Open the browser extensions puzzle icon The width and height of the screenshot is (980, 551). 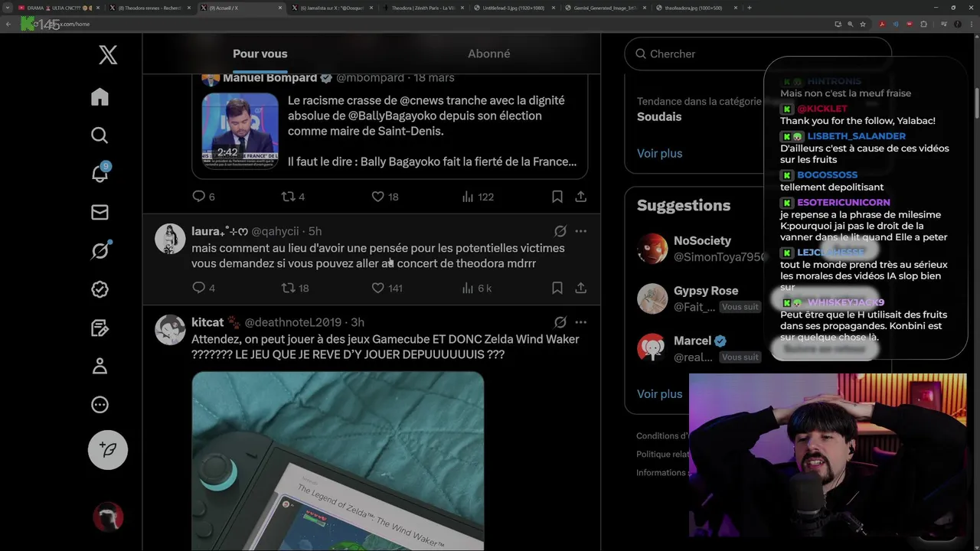point(923,24)
